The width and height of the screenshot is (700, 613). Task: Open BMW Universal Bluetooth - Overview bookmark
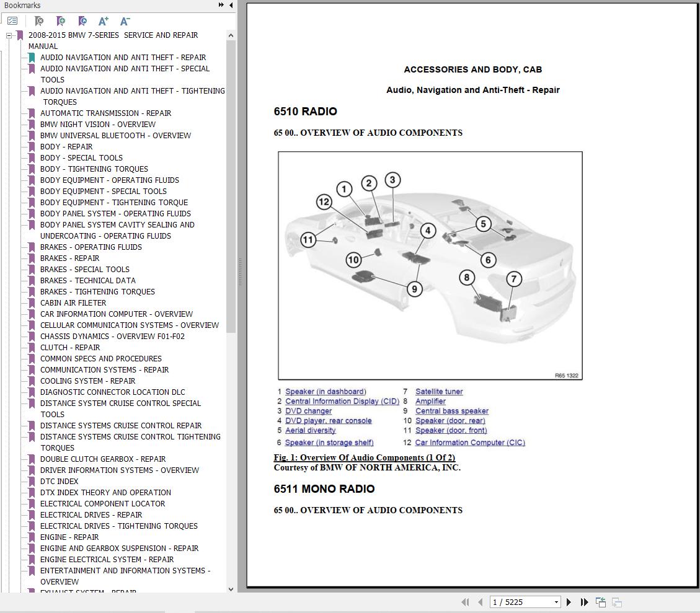[115, 136]
